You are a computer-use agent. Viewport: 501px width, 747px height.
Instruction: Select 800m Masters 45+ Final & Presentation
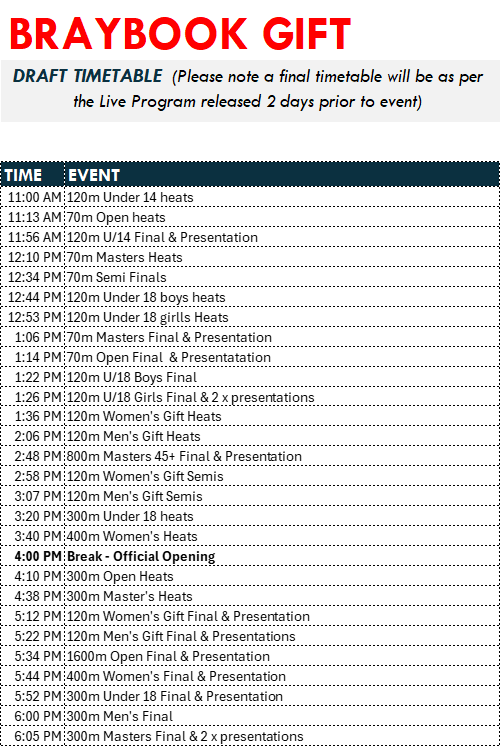(184, 456)
